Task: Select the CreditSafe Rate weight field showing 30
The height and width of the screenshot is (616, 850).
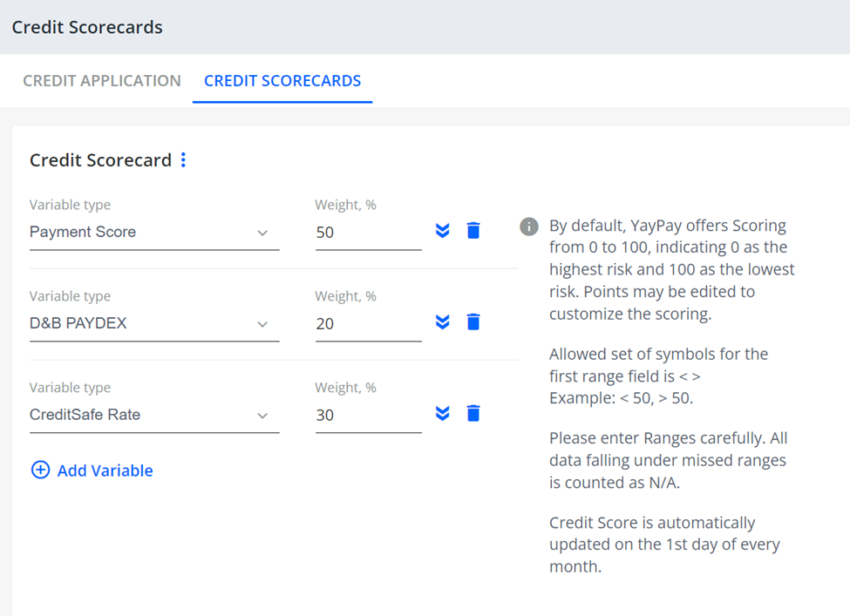Action: click(x=366, y=415)
